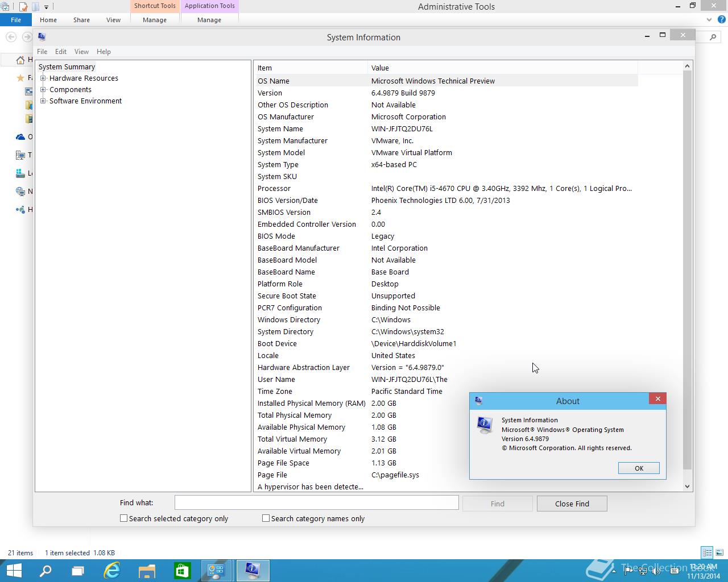Click the Item column header
The height and width of the screenshot is (582, 728).
pyautogui.click(x=311, y=68)
